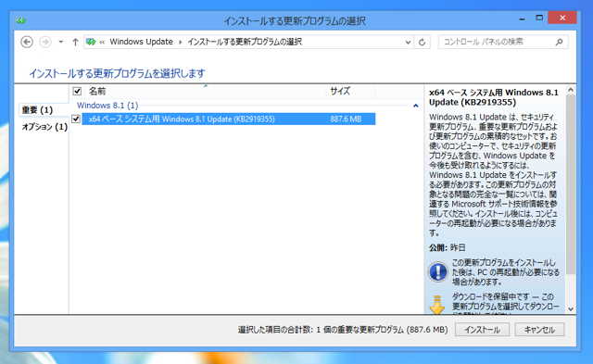Image resolution: width=593 pixels, height=364 pixels.
Task: Open the address bar history dropdown
Action: coord(408,42)
